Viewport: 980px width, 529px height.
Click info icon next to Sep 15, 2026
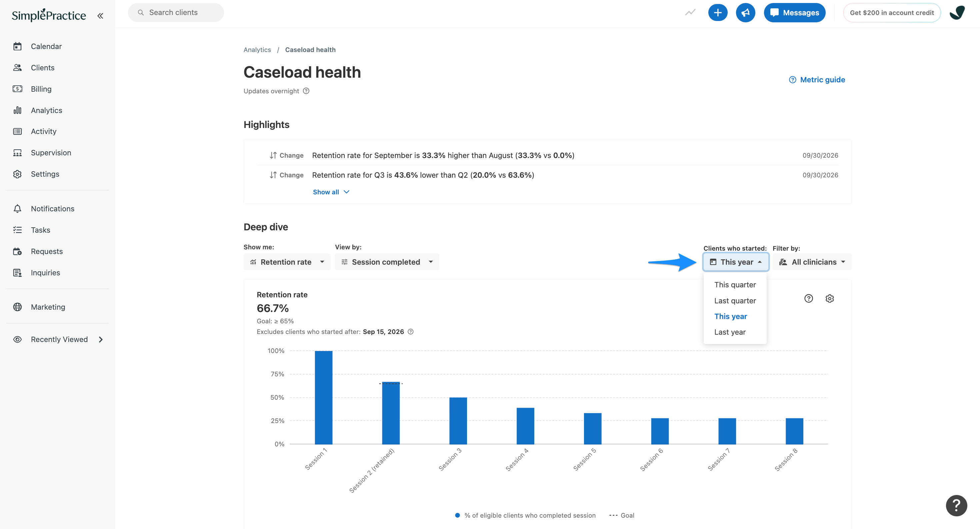point(410,332)
